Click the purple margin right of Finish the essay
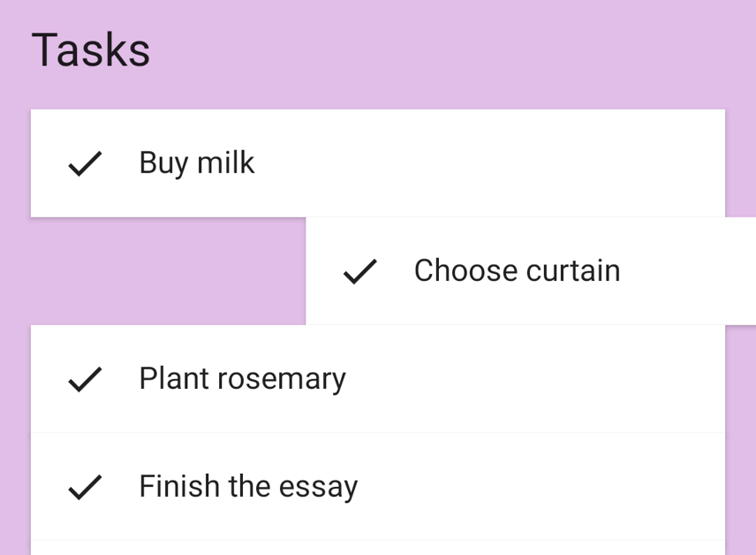The height and width of the screenshot is (555, 756). [x=741, y=487]
